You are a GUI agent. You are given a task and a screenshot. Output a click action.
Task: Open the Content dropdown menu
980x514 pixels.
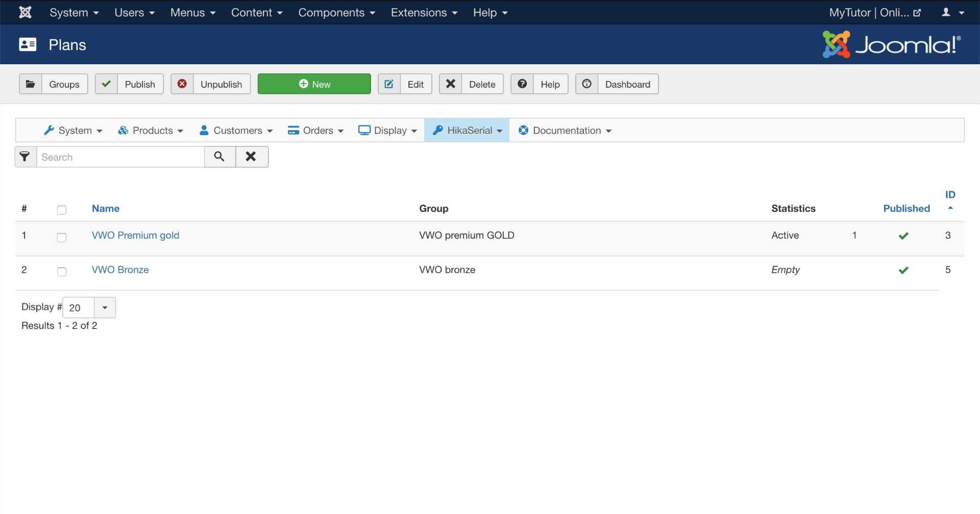point(257,12)
